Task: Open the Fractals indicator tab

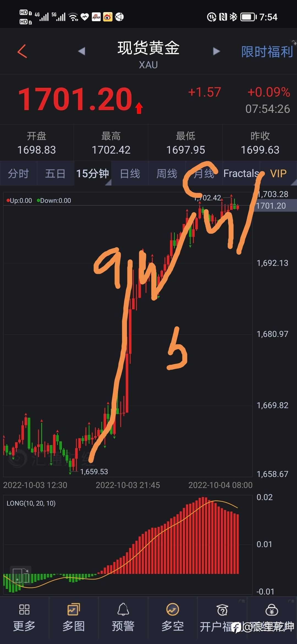Action: (241, 174)
